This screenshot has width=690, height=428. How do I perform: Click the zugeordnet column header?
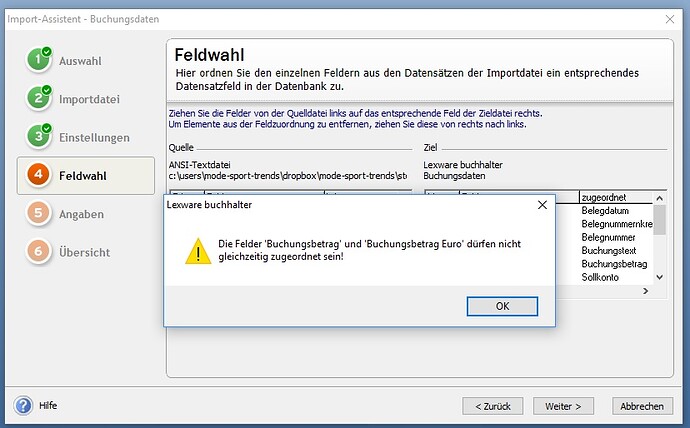click(616, 198)
